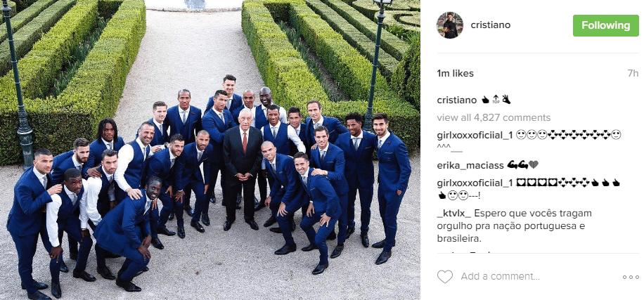
Task: Click the heart like icon
Action: point(445,277)
